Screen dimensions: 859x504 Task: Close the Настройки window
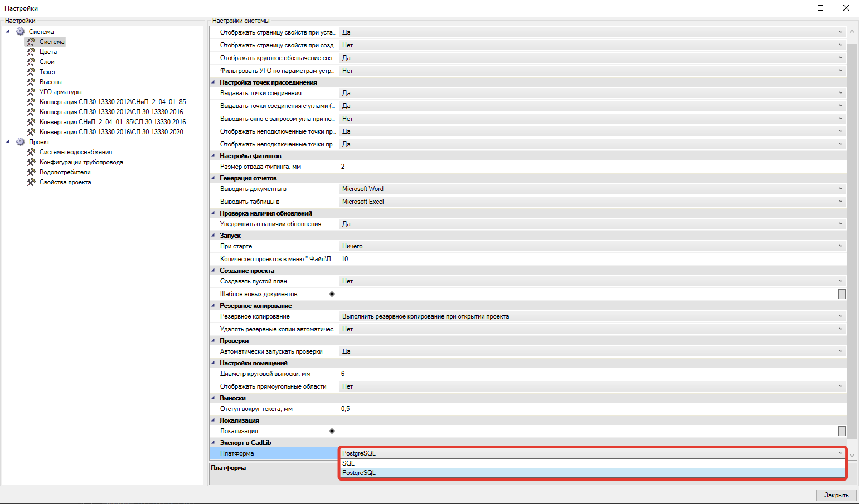click(846, 8)
